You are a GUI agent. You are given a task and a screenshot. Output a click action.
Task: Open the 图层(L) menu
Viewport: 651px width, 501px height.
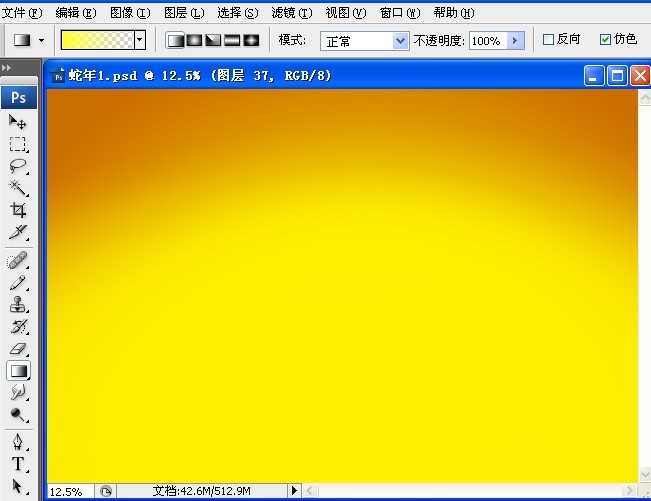[184, 13]
